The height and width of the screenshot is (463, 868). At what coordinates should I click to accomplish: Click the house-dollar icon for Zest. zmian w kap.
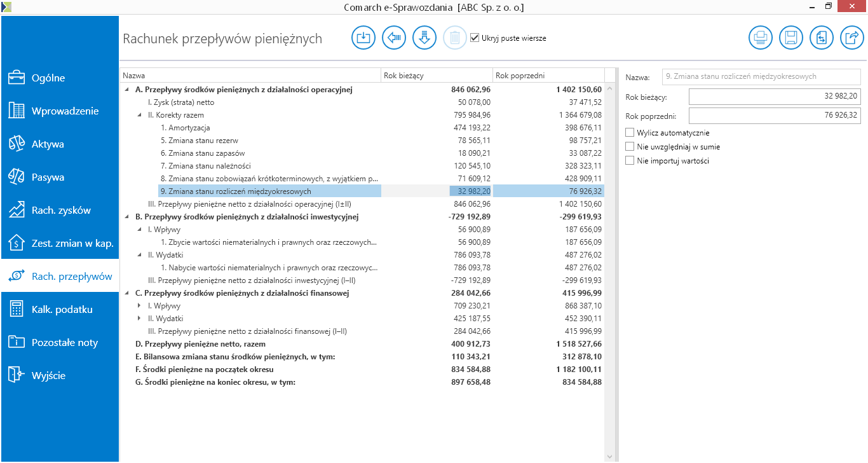(x=16, y=243)
